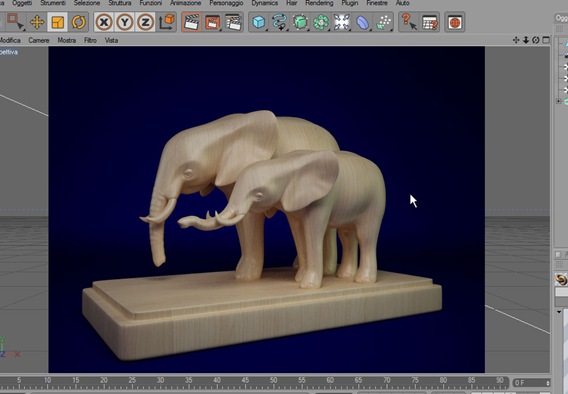Screen dimensions: 568x394
Task: Open the online web browser icon
Action: tap(455, 22)
